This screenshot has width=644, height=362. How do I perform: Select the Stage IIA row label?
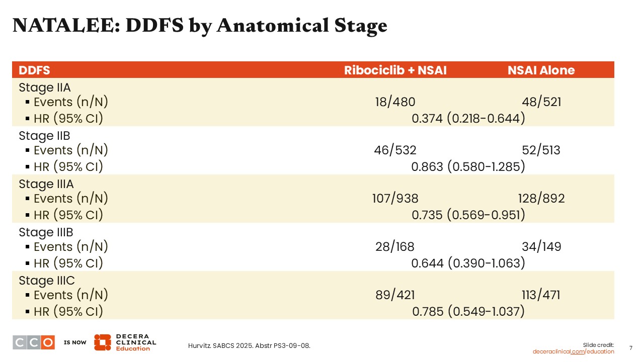[x=44, y=87]
